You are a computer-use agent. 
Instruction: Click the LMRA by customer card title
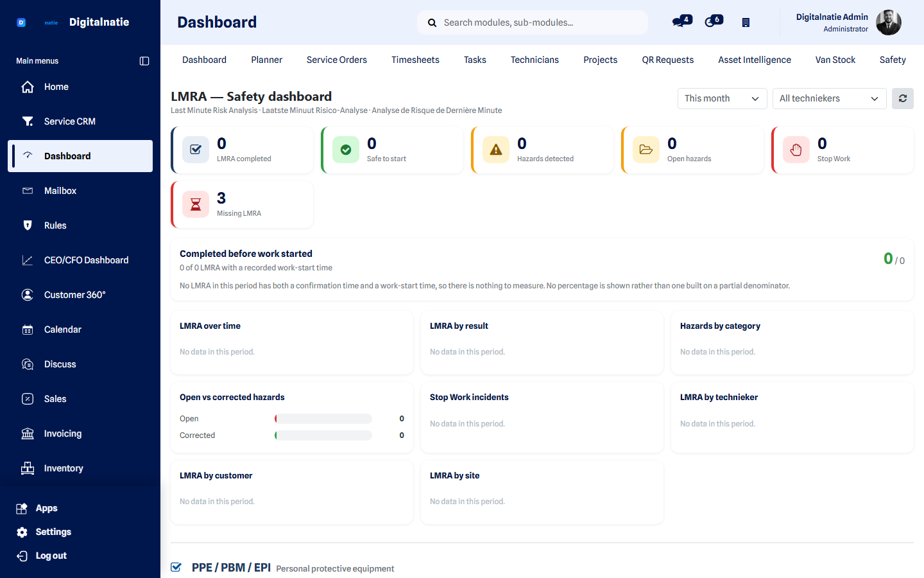216,476
